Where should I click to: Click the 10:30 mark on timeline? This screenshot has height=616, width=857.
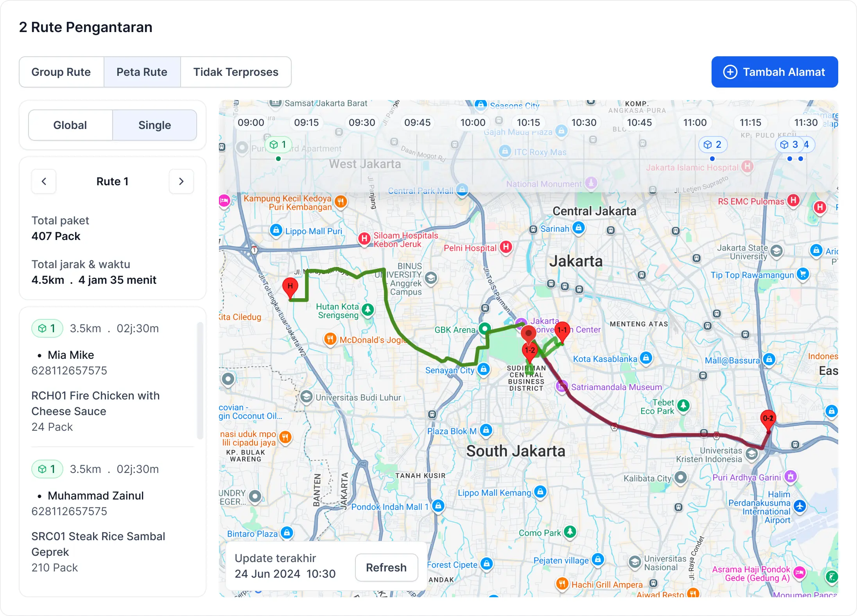click(x=584, y=123)
